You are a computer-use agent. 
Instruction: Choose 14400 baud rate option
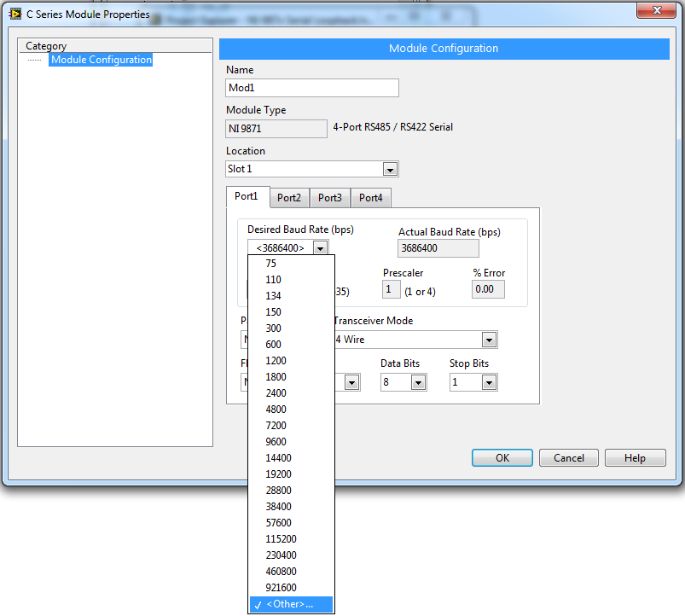pos(291,458)
